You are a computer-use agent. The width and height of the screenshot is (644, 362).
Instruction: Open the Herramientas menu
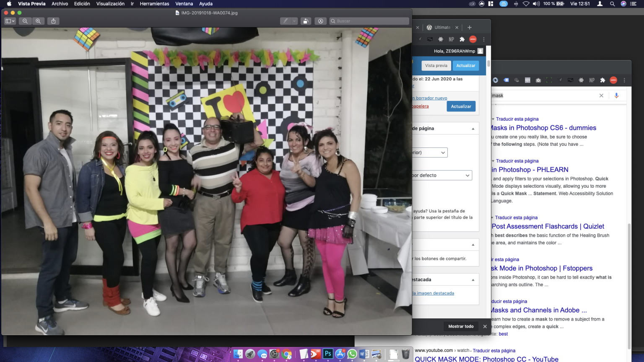(154, 4)
